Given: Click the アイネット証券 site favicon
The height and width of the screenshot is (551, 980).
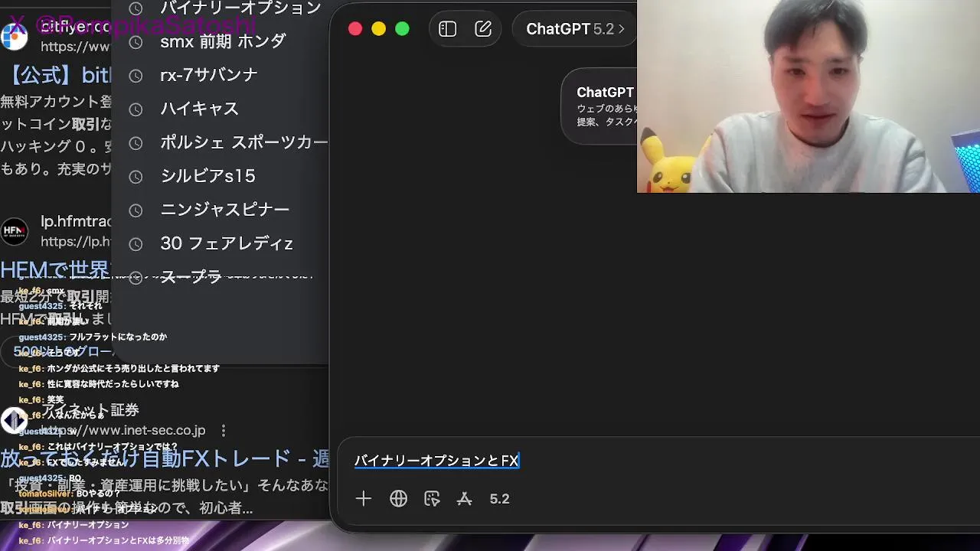Looking at the screenshot, I should pyautogui.click(x=14, y=420).
